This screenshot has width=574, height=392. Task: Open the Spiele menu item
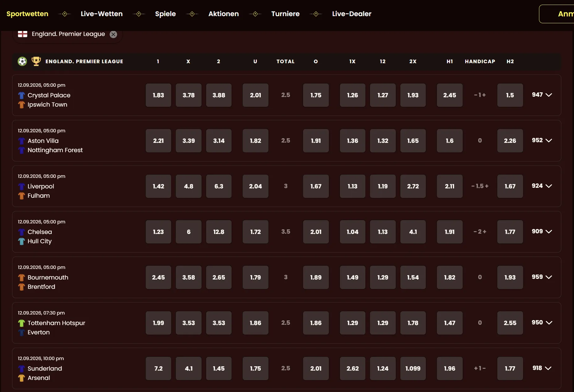(165, 14)
